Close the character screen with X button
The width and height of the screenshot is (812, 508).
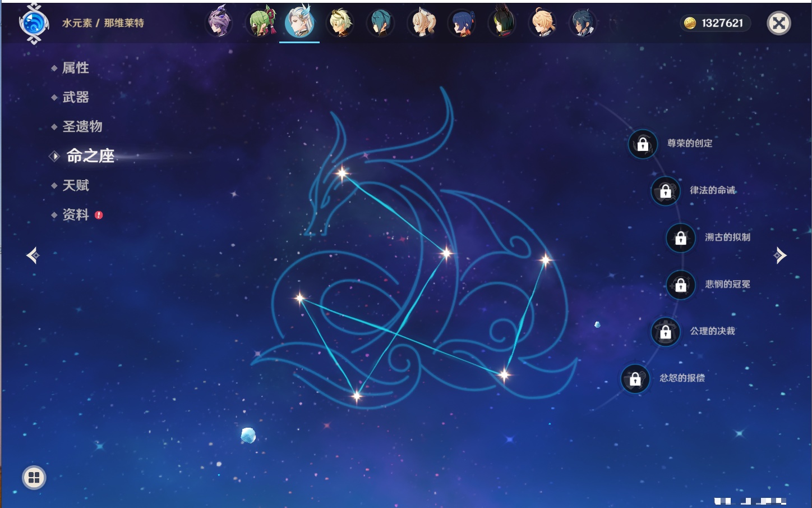[x=778, y=23]
